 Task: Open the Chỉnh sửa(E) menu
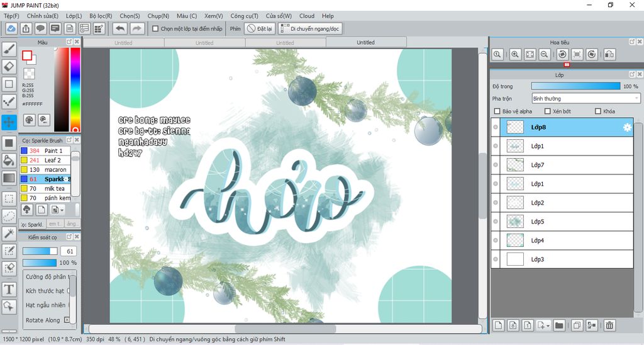click(43, 16)
